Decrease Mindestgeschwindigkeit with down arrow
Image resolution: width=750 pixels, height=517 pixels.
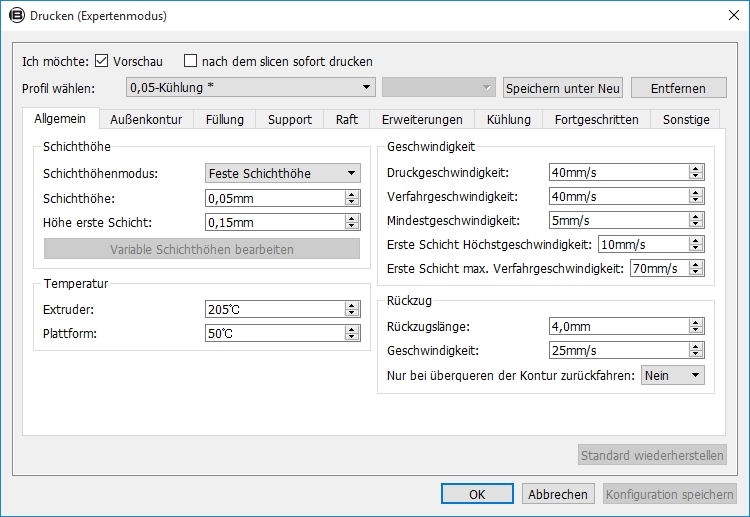[696, 224]
